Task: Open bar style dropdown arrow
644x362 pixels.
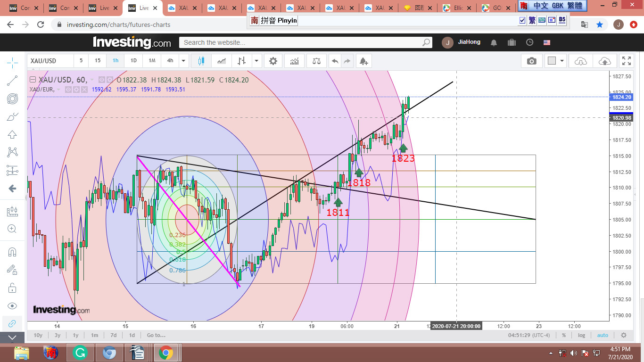Action: [x=256, y=61]
